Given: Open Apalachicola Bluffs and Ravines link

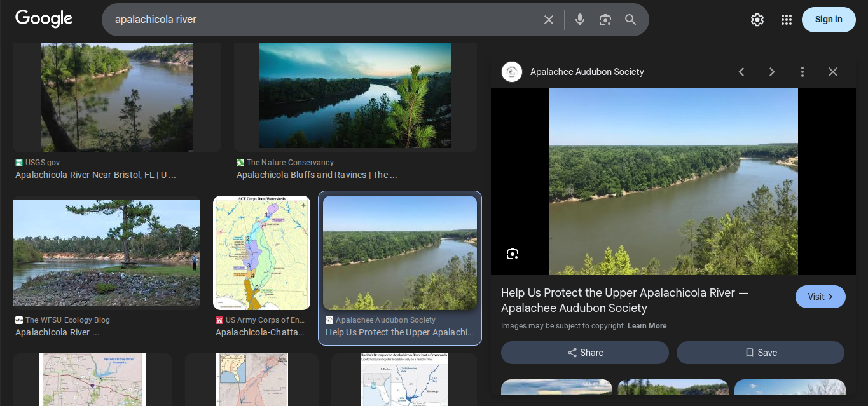Looking at the screenshot, I should [317, 175].
